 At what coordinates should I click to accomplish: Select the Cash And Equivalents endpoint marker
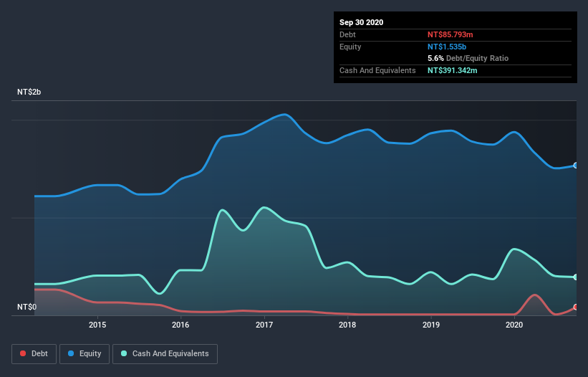576,277
